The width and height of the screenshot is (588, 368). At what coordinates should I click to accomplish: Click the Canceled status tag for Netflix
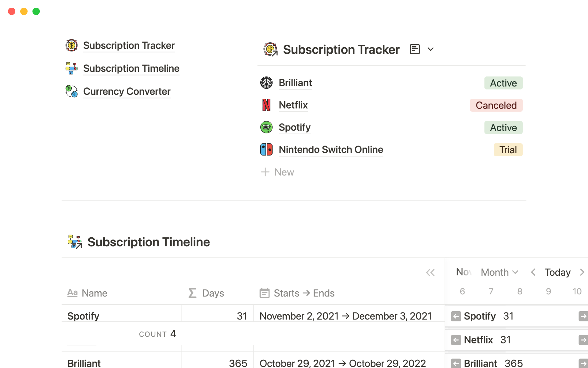pyautogui.click(x=496, y=105)
